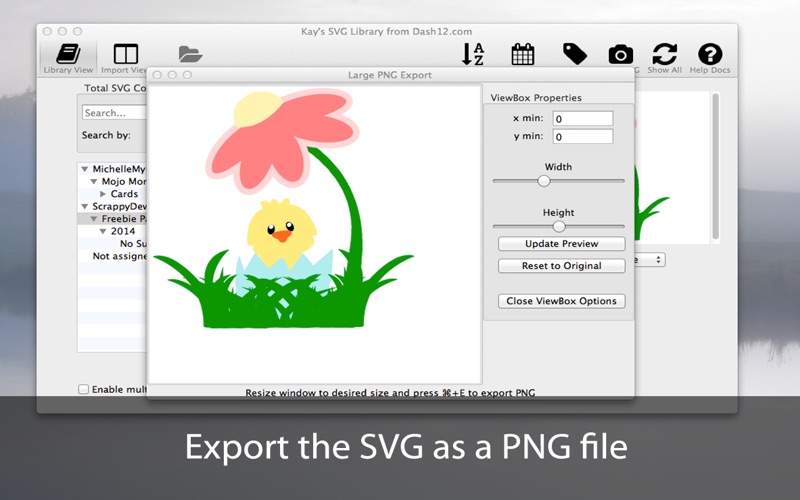Sort library alphabetically with A-Z icon
Screen dimensions: 800x500
click(473, 55)
